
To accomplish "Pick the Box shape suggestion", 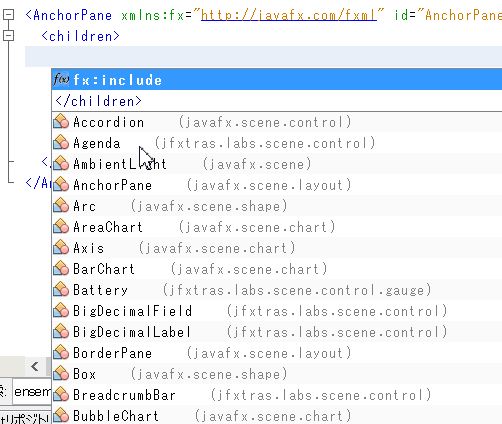I will pyautogui.click(x=277, y=374).
